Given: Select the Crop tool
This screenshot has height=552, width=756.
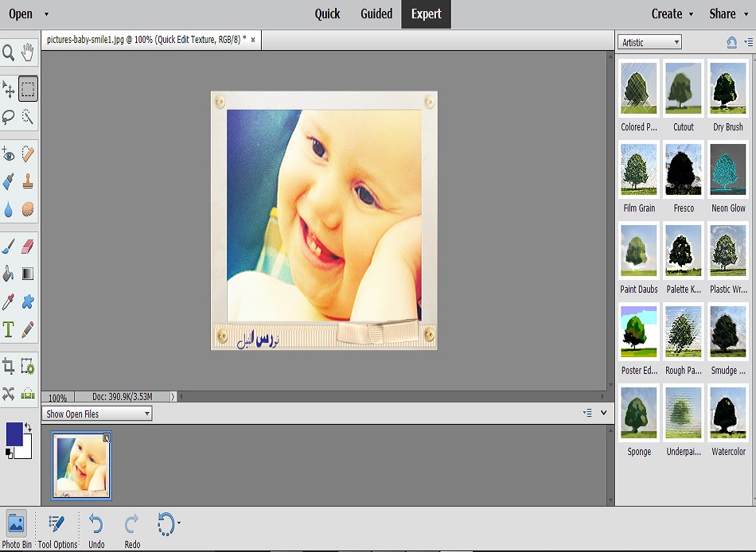Looking at the screenshot, I should (8, 367).
